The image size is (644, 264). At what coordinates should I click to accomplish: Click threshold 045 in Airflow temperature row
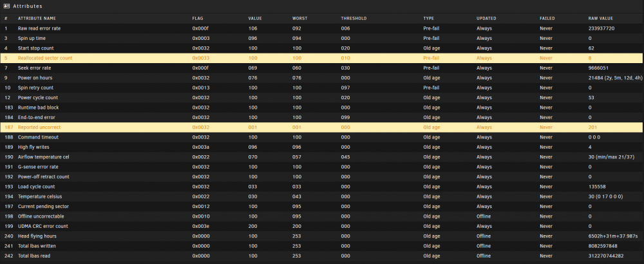tap(345, 157)
